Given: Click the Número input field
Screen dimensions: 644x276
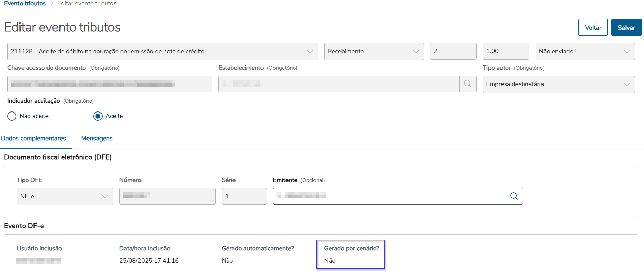Looking at the screenshot, I should click(x=167, y=196).
